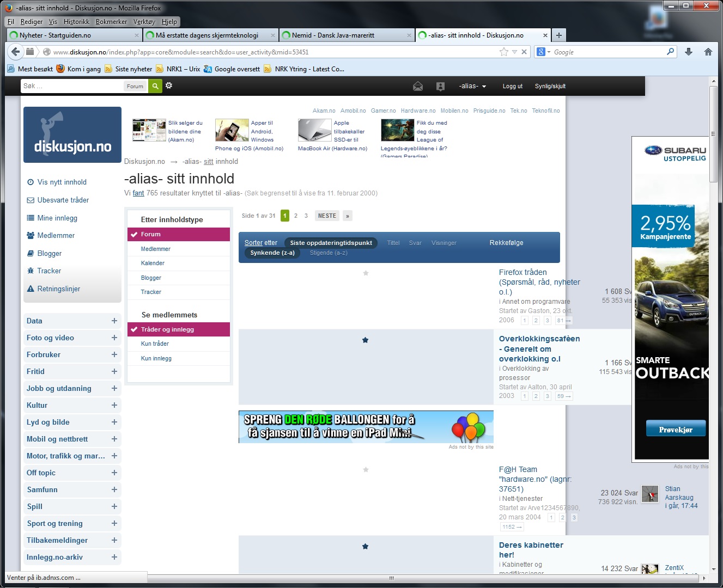Viewport: 723px width, 588px height.
Task: Expand the Lyd og bilde category
Action: coord(114,422)
